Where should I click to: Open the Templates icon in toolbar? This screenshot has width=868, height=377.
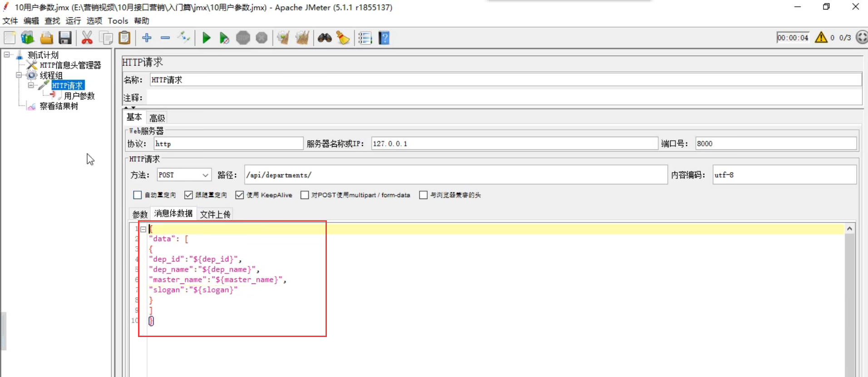[27, 38]
